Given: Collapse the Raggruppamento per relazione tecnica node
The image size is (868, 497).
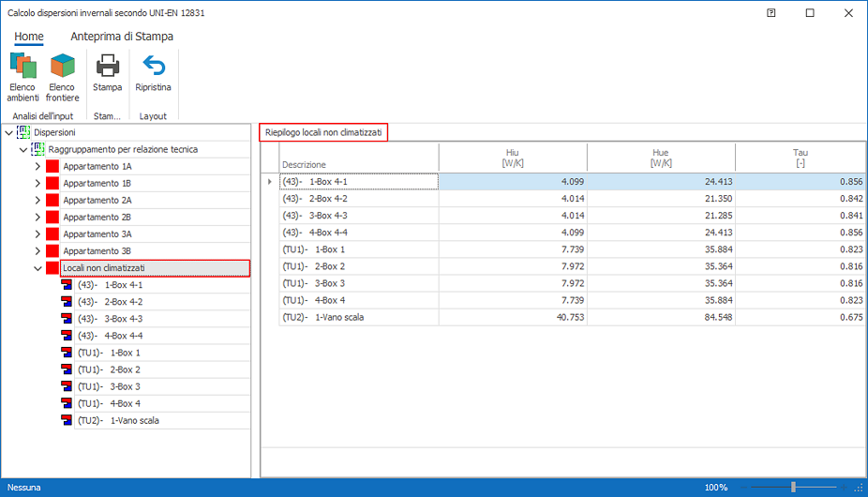Looking at the screenshot, I should point(23,149).
